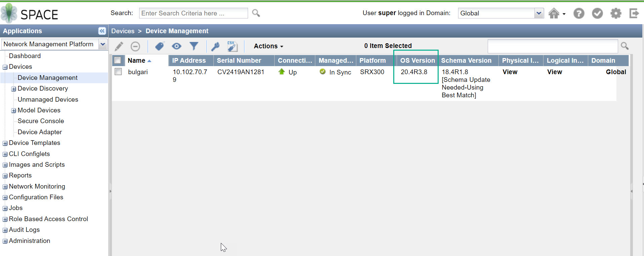Image resolution: width=644 pixels, height=256 pixels.
Task: Click serial number CV2419AN1281
Action: [241, 72]
